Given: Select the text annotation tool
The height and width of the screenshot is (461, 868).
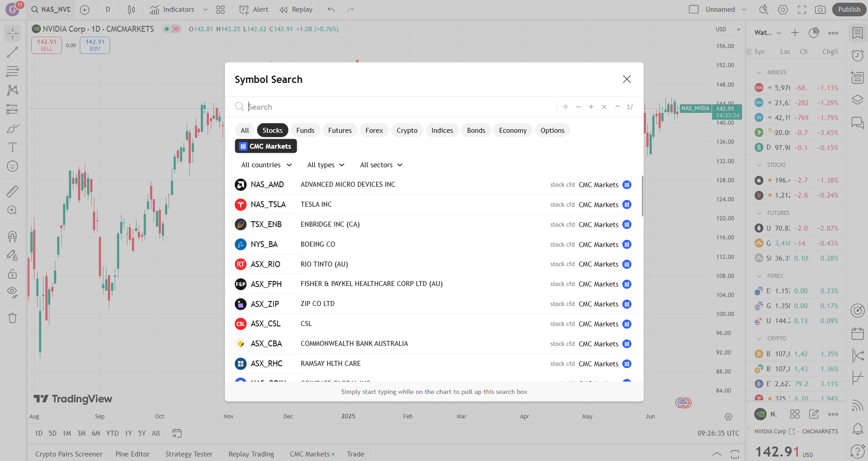Looking at the screenshot, I should click(13, 147).
